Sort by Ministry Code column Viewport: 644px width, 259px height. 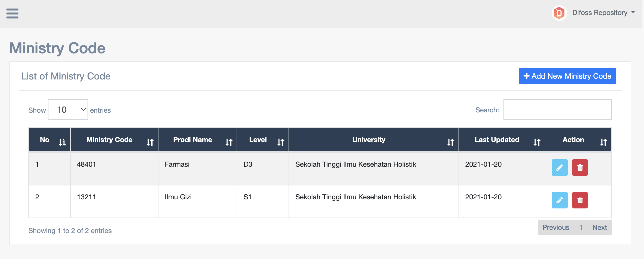tap(114, 140)
